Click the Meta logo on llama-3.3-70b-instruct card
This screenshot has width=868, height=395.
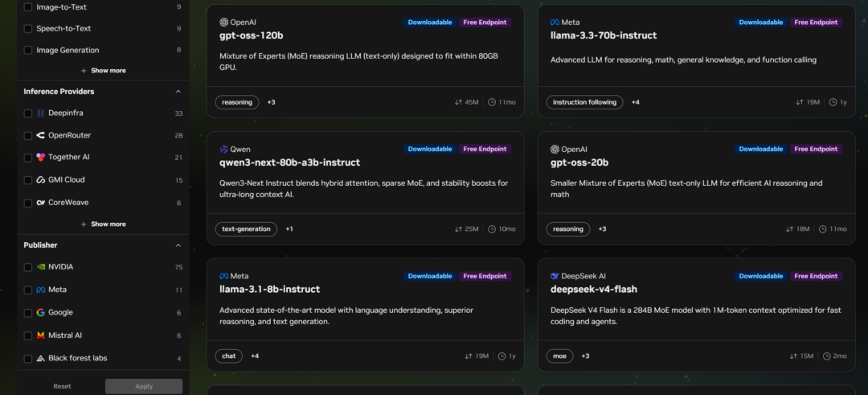pyautogui.click(x=555, y=23)
